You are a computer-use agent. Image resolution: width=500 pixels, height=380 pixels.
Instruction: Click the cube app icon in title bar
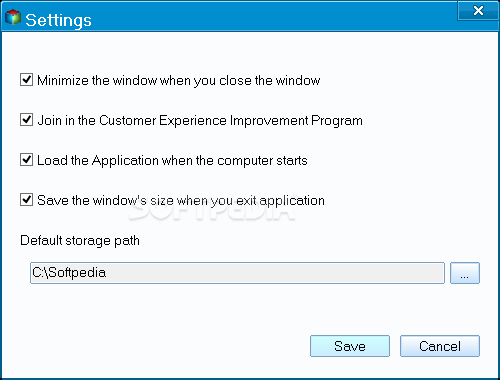coord(13,17)
